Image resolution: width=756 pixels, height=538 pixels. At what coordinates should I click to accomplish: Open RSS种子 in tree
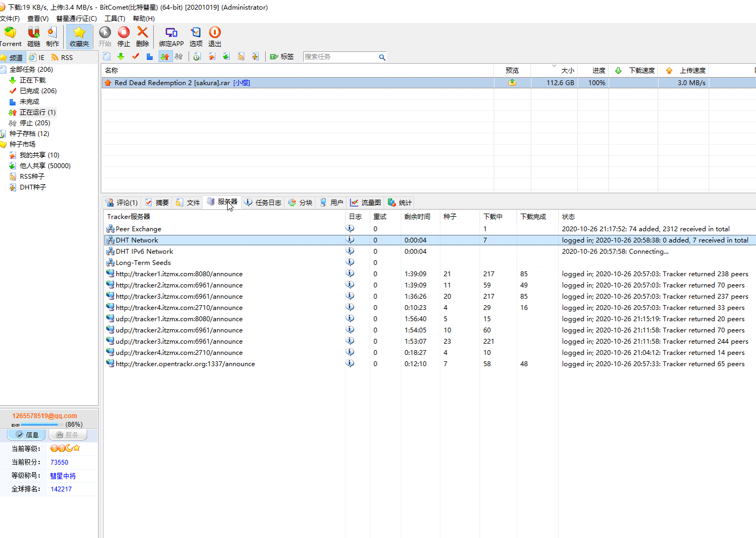32,177
